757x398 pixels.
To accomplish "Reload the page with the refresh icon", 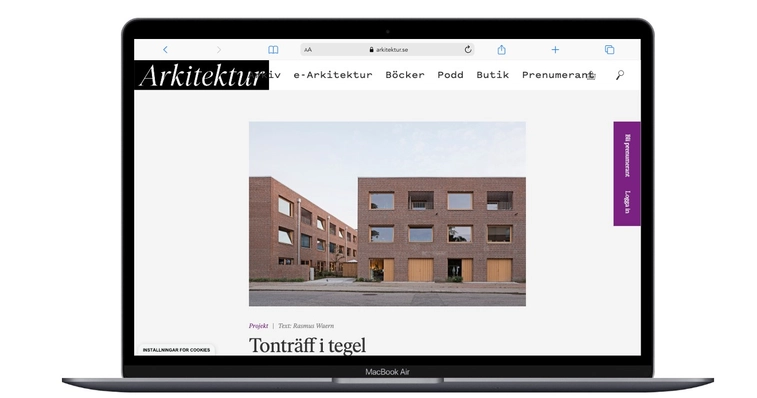I will 468,49.
